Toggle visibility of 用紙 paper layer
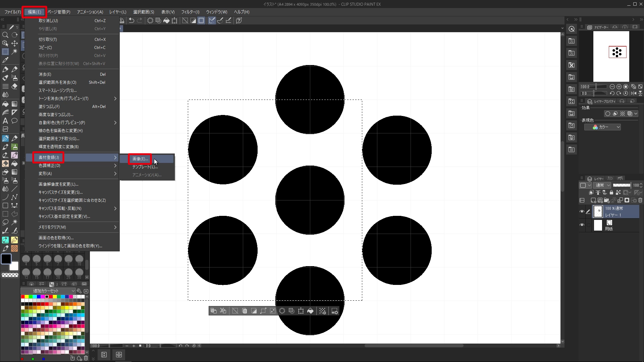Image resolution: width=644 pixels, height=362 pixels. (x=582, y=225)
